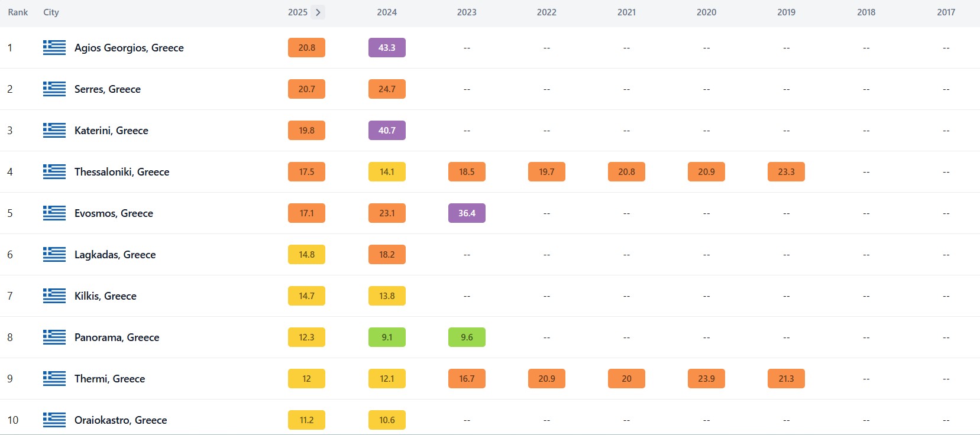Click the City column header
The image size is (980, 435).
point(51,12)
